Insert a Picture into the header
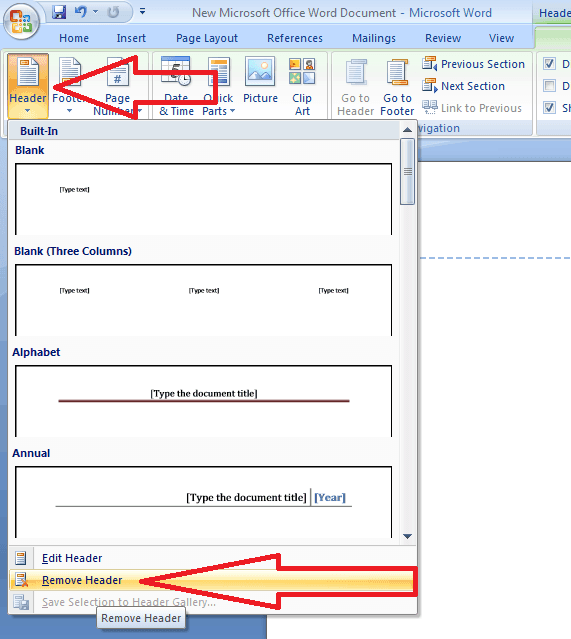This screenshot has width=571, height=639. point(260,81)
